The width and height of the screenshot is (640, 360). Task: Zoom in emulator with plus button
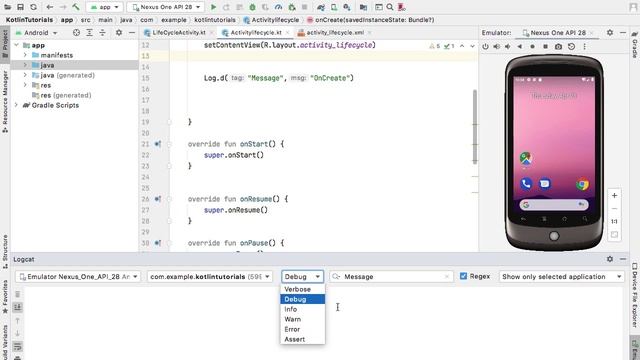point(614,196)
